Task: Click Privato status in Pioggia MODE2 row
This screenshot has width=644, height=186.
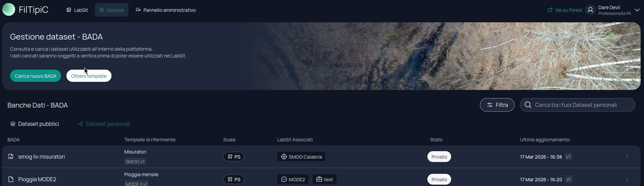Action: click(x=439, y=179)
